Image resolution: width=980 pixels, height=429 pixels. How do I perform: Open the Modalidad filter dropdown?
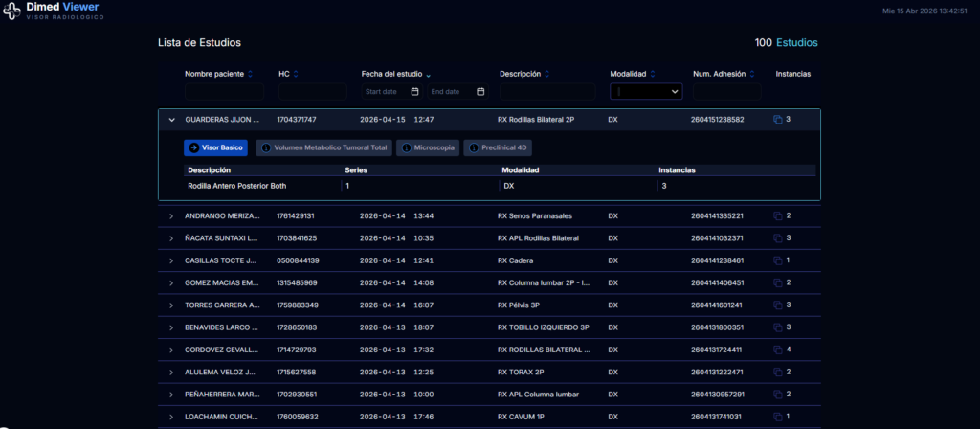coord(647,92)
